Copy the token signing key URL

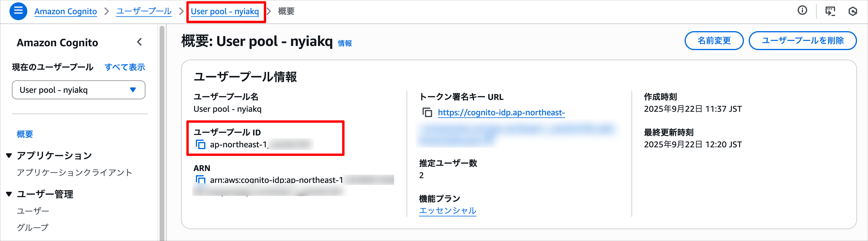click(427, 112)
